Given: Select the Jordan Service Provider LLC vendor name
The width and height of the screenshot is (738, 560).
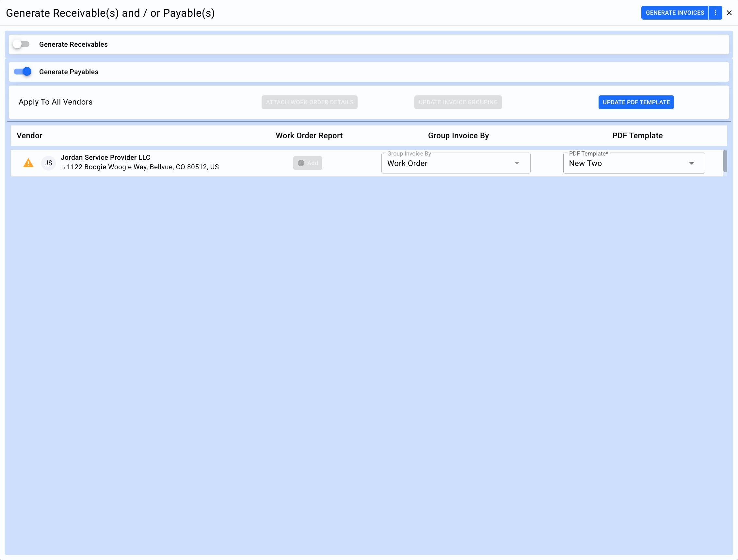Looking at the screenshot, I should point(105,157).
